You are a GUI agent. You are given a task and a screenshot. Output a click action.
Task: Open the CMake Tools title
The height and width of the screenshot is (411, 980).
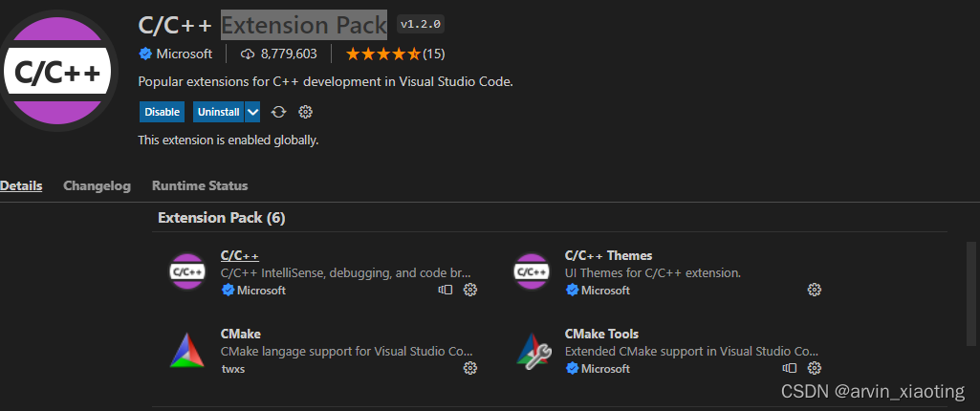tap(602, 334)
